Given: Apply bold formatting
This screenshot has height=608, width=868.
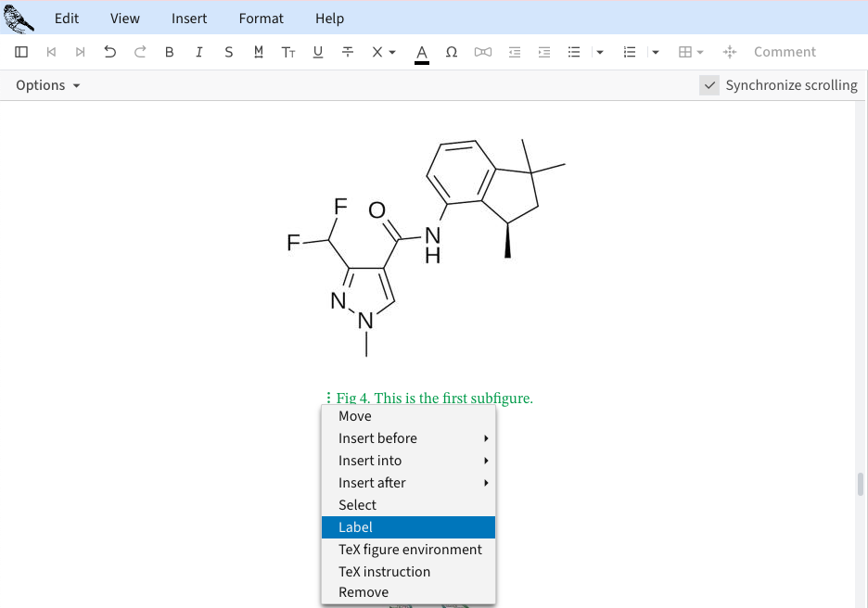Looking at the screenshot, I should click(169, 52).
